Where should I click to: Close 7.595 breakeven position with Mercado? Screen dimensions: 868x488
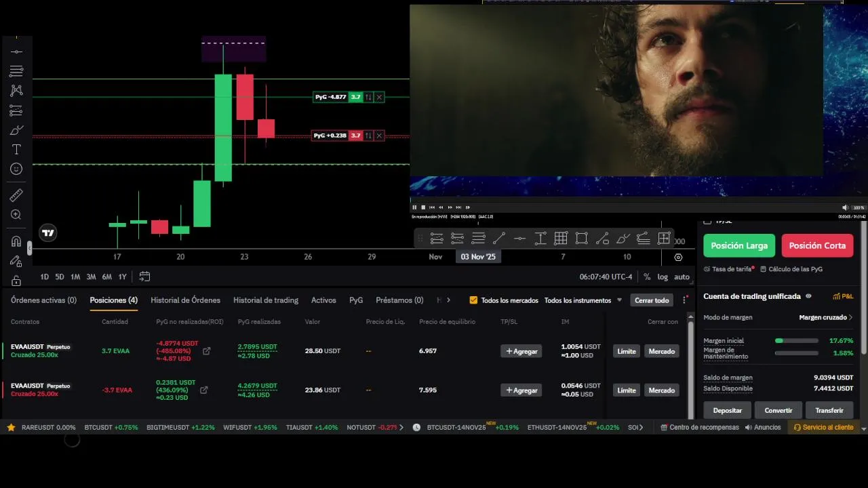point(661,390)
